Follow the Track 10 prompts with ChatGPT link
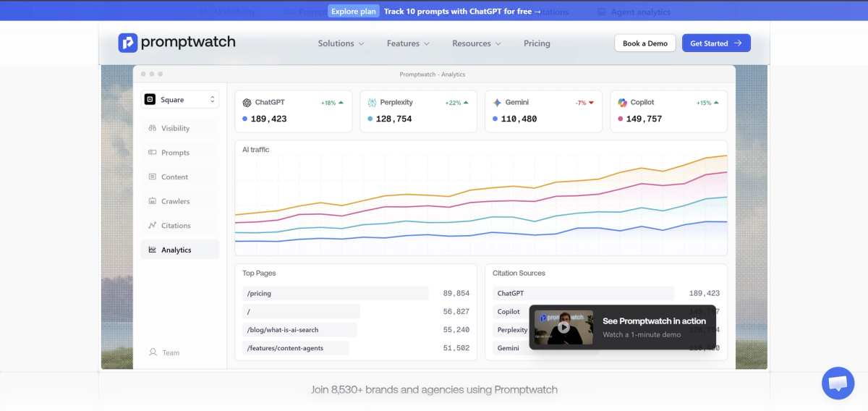Image resolution: width=868 pixels, height=411 pixels. pyautogui.click(x=462, y=11)
